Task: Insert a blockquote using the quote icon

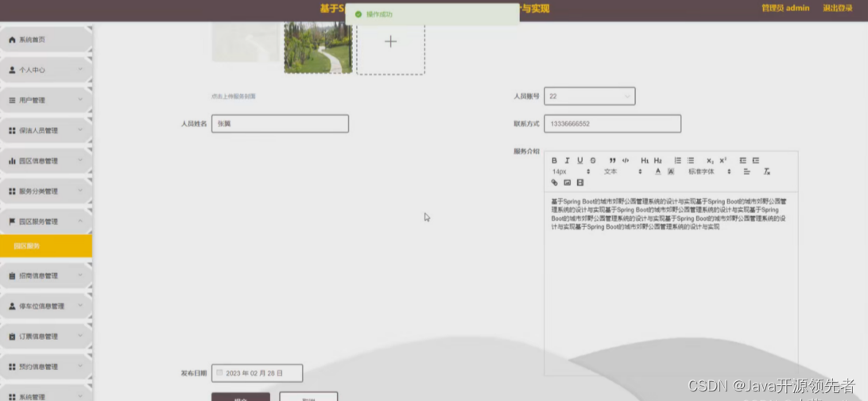Action: tap(612, 160)
